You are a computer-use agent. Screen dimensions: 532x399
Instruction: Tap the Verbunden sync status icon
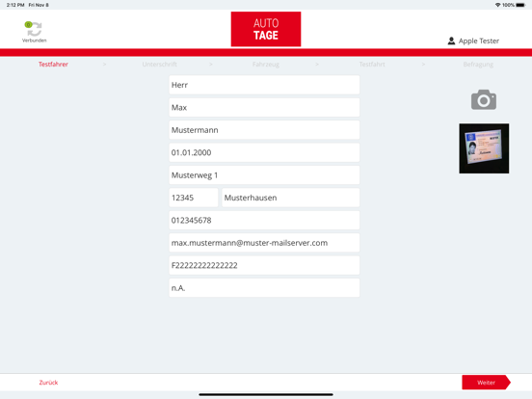pyautogui.click(x=34, y=29)
